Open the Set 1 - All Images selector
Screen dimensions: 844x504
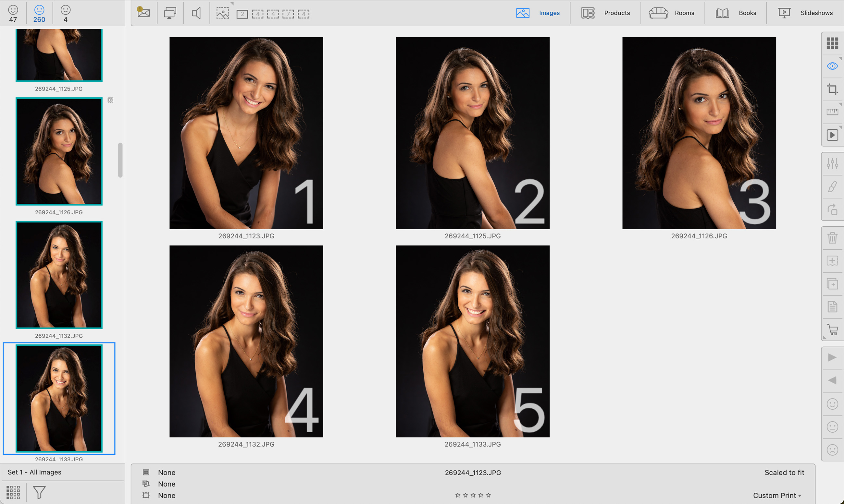coord(34,472)
